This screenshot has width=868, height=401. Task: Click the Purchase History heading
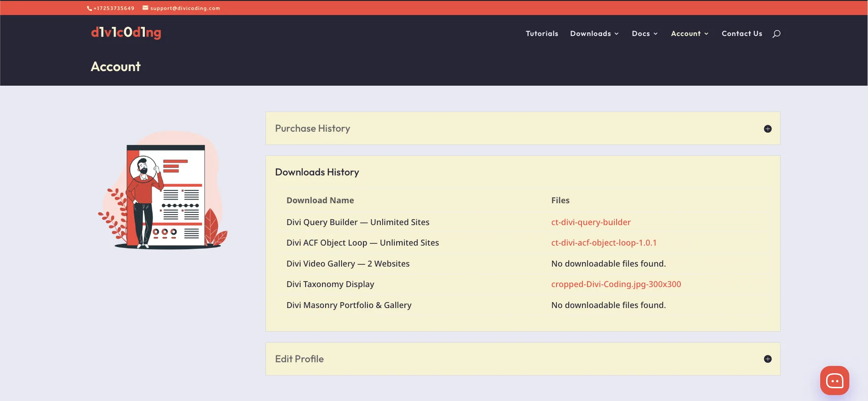point(312,129)
